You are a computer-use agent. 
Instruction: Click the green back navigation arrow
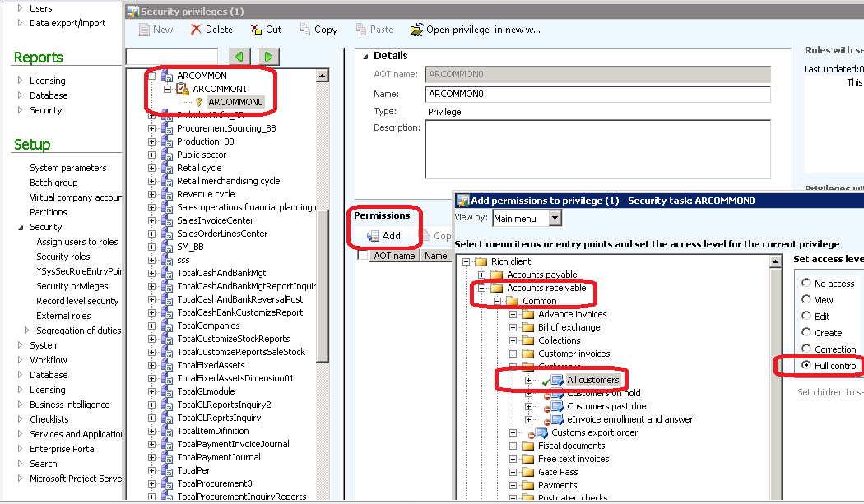pyautogui.click(x=239, y=56)
